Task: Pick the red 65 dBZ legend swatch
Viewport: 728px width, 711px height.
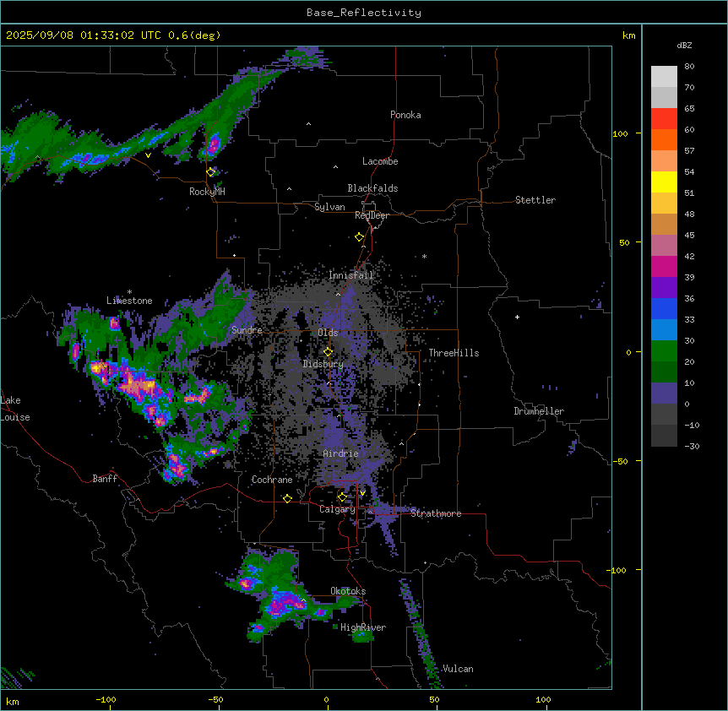Action: click(x=664, y=119)
